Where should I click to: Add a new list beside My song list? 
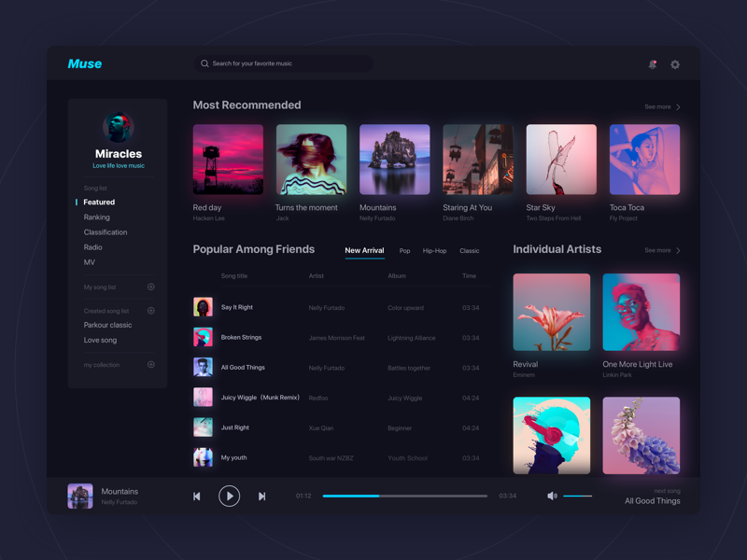coord(151,287)
